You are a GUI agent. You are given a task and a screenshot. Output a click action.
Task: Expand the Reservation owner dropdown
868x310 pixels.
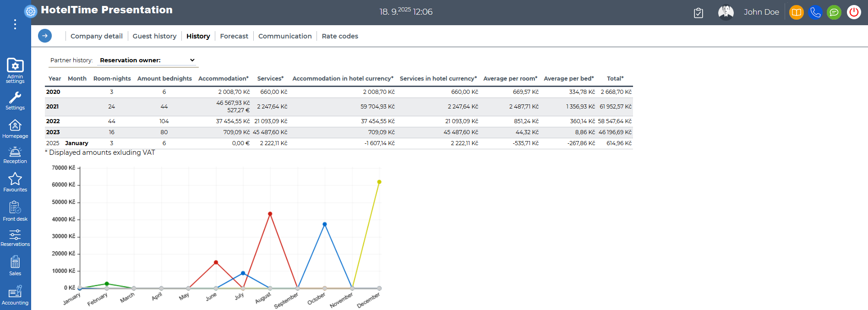[147, 60]
